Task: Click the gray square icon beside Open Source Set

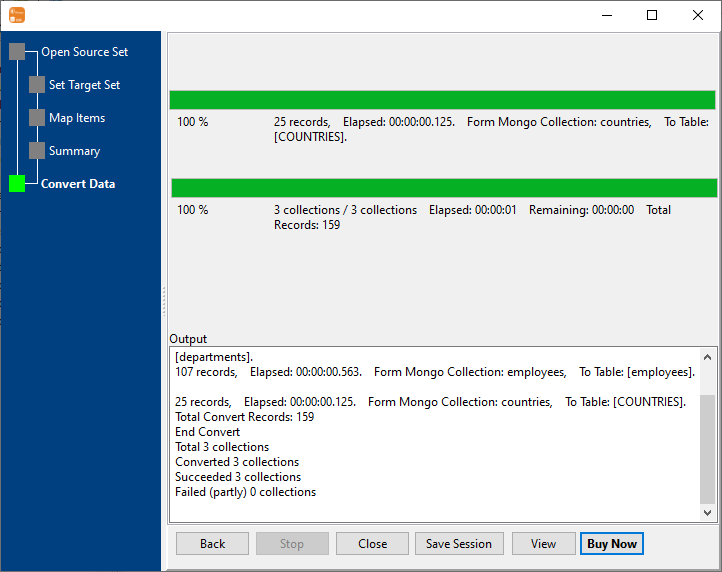Action: point(17,52)
